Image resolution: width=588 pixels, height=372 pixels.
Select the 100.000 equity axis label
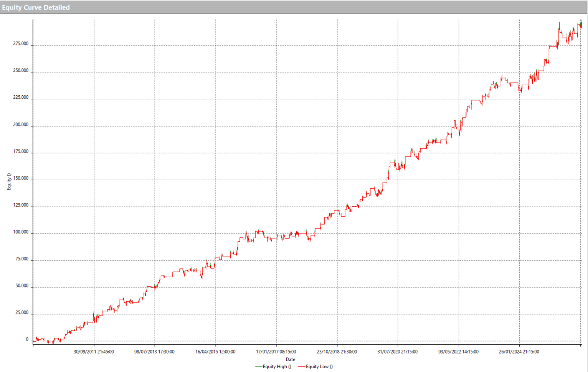21,232
